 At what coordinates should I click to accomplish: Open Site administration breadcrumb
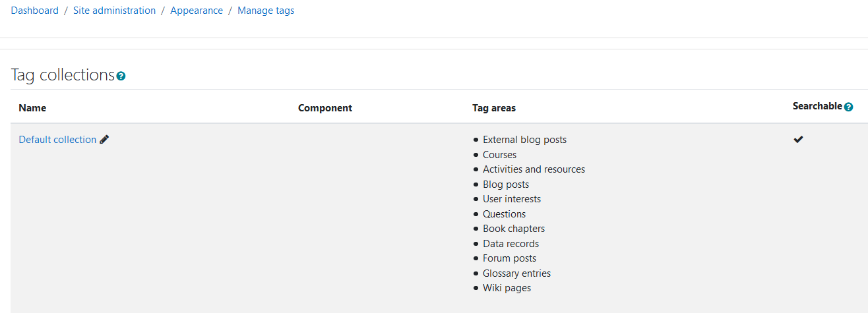[115, 11]
